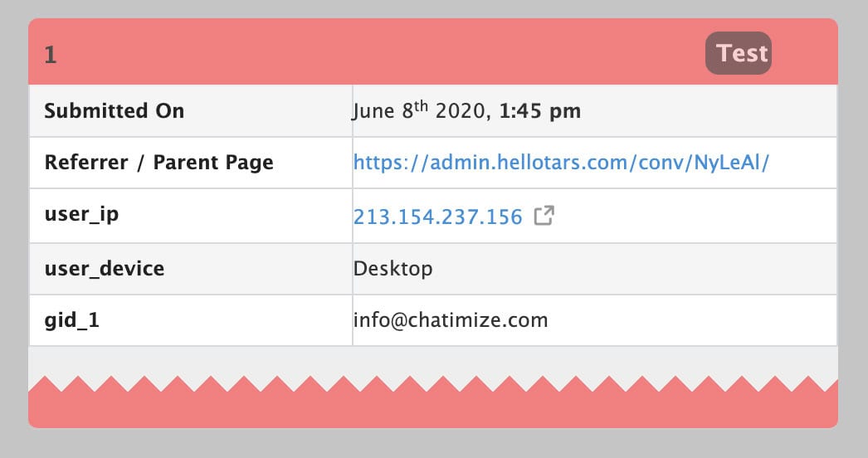868x458 pixels.
Task: Click the empty grey row below gid_1
Action: coord(433,361)
